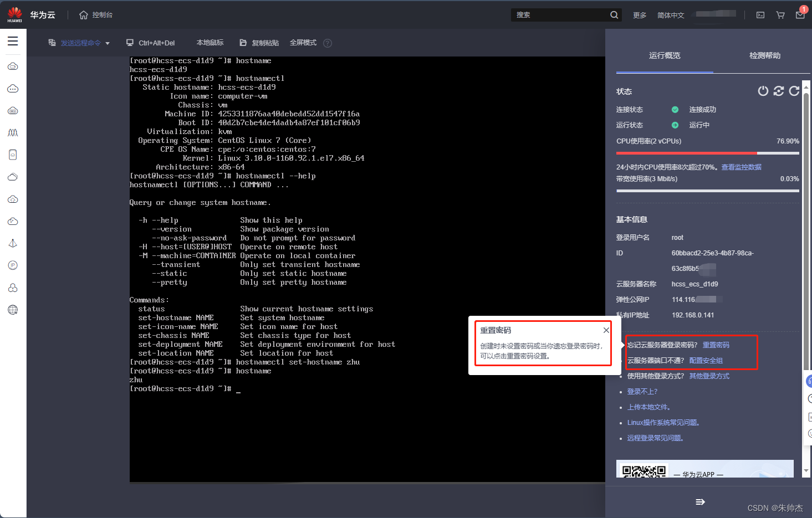Open the 更多 menu in the header
Image resolution: width=812 pixels, height=518 pixels.
pyautogui.click(x=640, y=16)
